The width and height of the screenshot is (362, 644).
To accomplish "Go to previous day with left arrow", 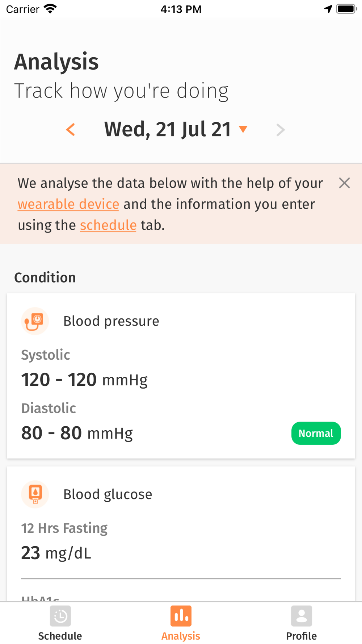I will pos(71,130).
